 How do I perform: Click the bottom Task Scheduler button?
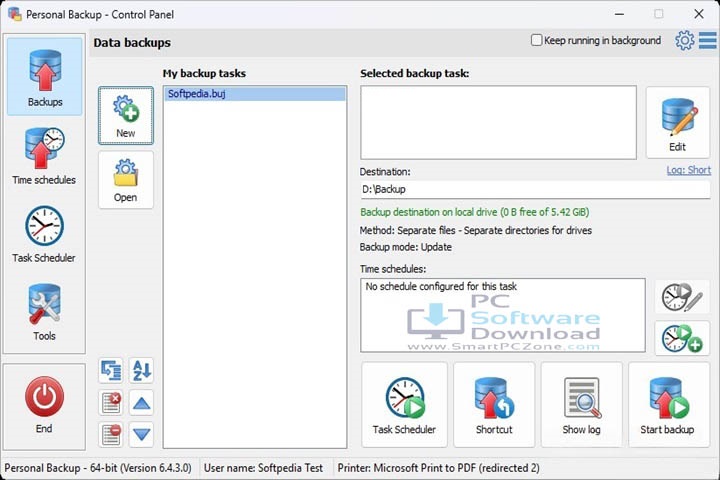[x=404, y=405]
